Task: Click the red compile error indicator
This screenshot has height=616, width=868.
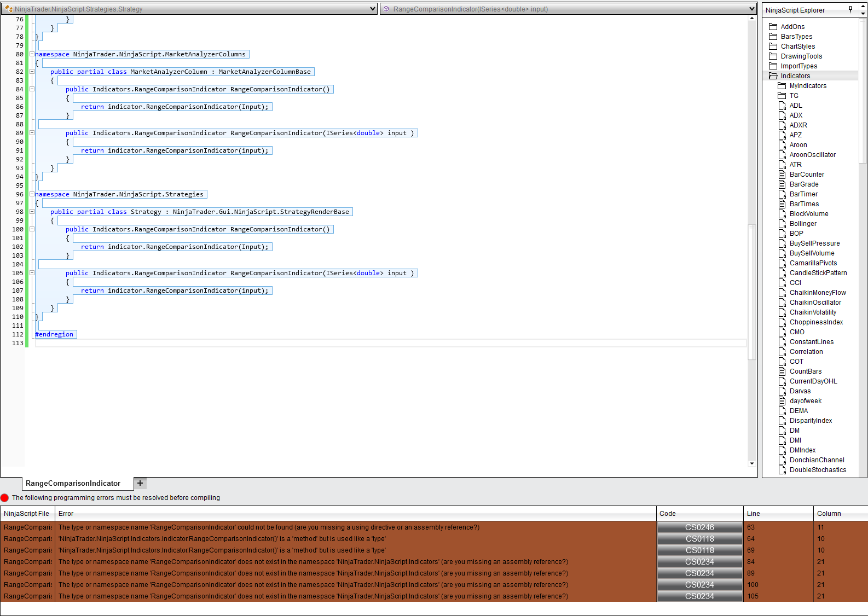Action: 5,498
